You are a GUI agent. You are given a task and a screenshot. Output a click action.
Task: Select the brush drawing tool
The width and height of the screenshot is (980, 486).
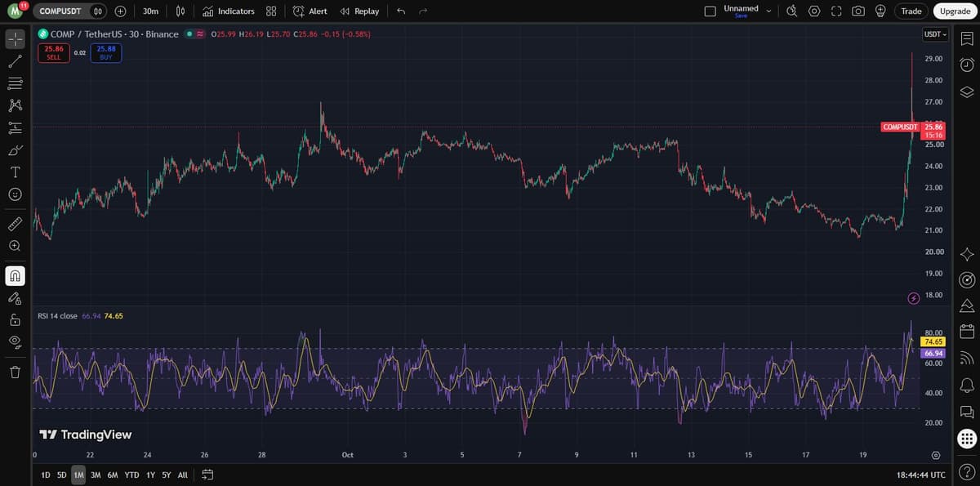(15, 150)
